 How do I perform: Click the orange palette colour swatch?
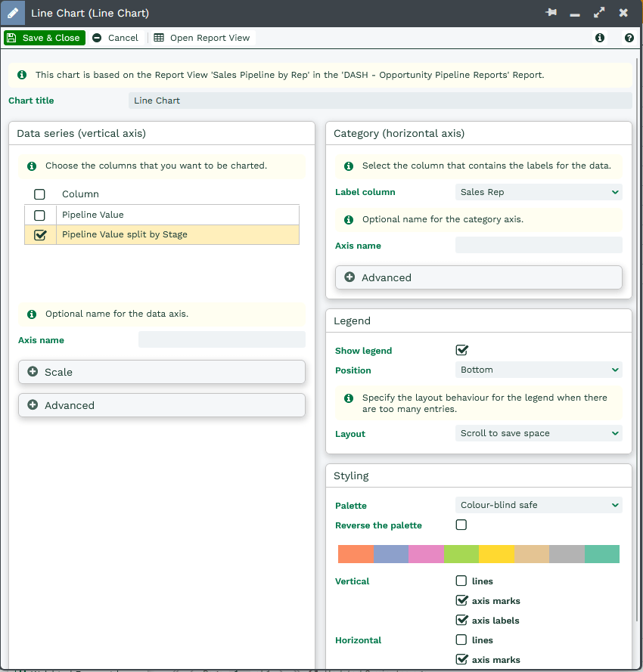click(x=356, y=554)
